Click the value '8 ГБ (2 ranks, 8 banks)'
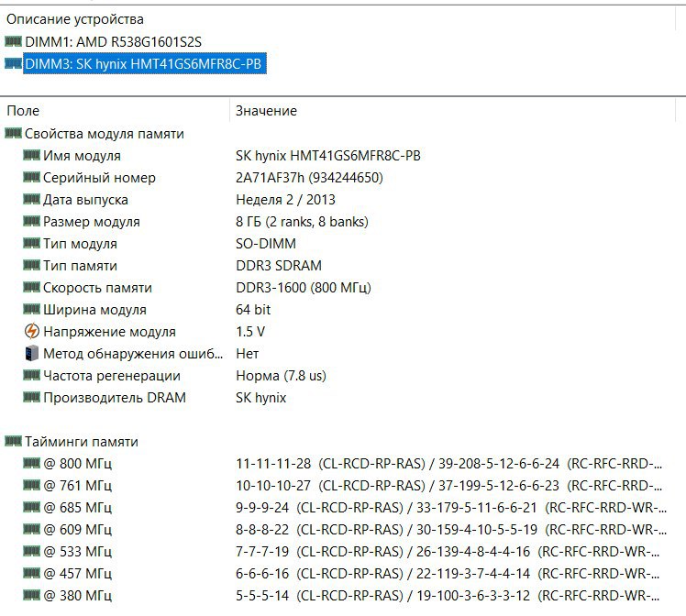The height and width of the screenshot is (616, 686). (302, 222)
